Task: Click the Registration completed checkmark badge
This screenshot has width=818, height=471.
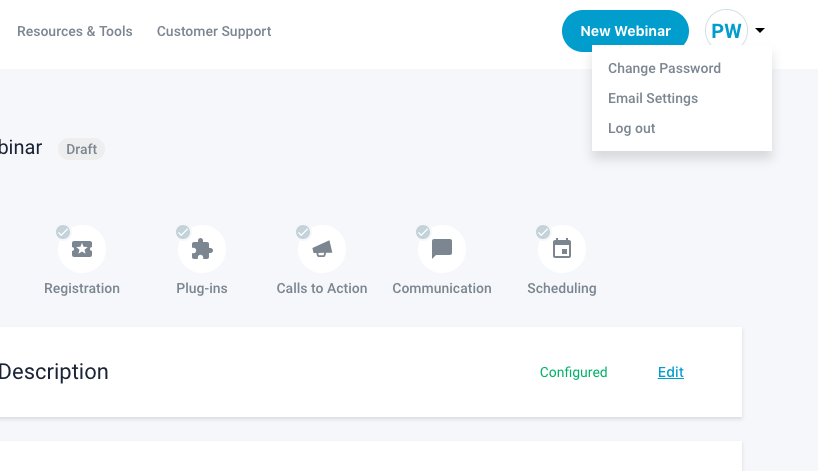Action: (63, 232)
